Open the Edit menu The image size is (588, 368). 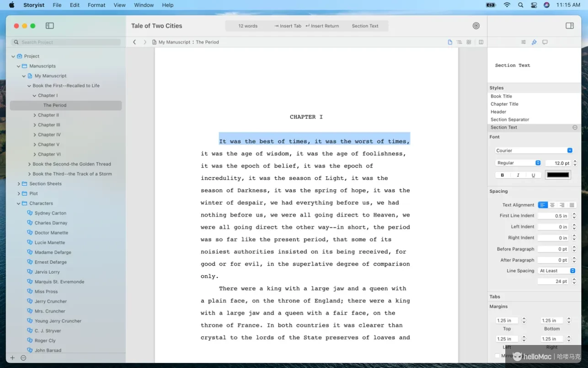click(74, 5)
